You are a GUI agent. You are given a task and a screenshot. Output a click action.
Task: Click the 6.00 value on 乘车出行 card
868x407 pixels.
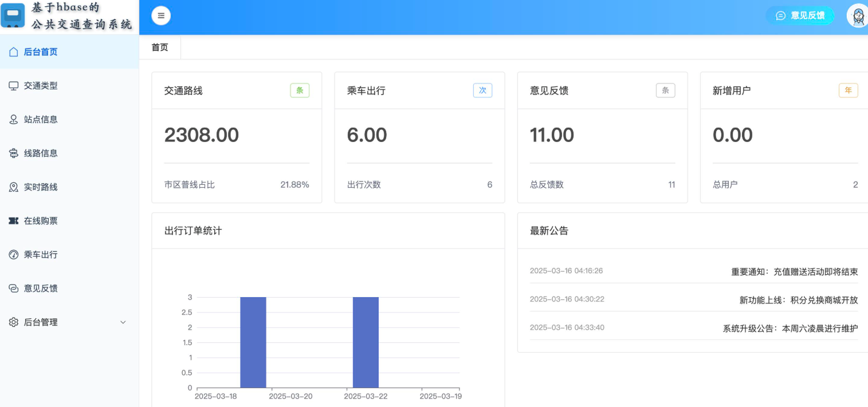pyautogui.click(x=367, y=135)
